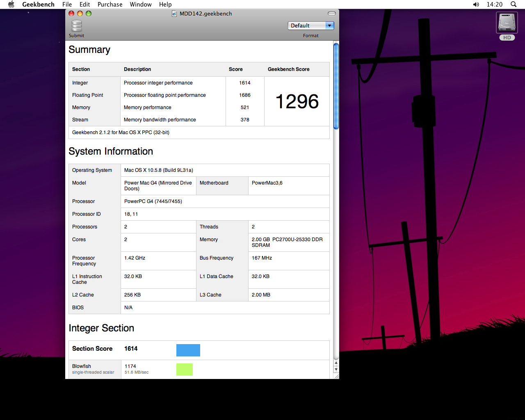Click the PowerMac3,6 motherboard value
525x420 pixels.
[267, 183]
